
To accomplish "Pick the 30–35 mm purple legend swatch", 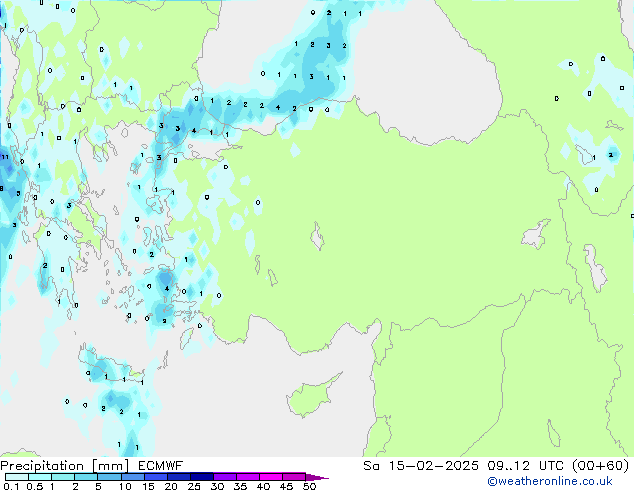I will (x=225, y=477).
